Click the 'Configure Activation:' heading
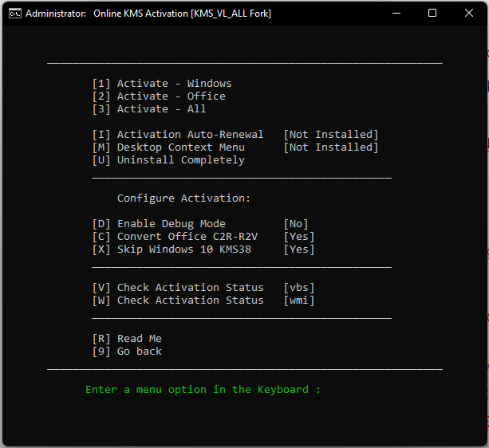The image size is (489, 448). pyautogui.click(x=183, y=198)
